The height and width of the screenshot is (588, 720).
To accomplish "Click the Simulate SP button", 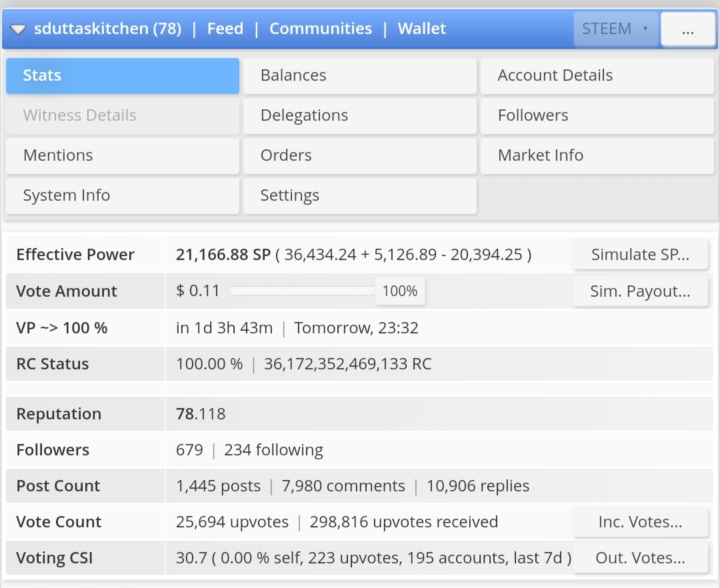I will [x=640, y=255].
